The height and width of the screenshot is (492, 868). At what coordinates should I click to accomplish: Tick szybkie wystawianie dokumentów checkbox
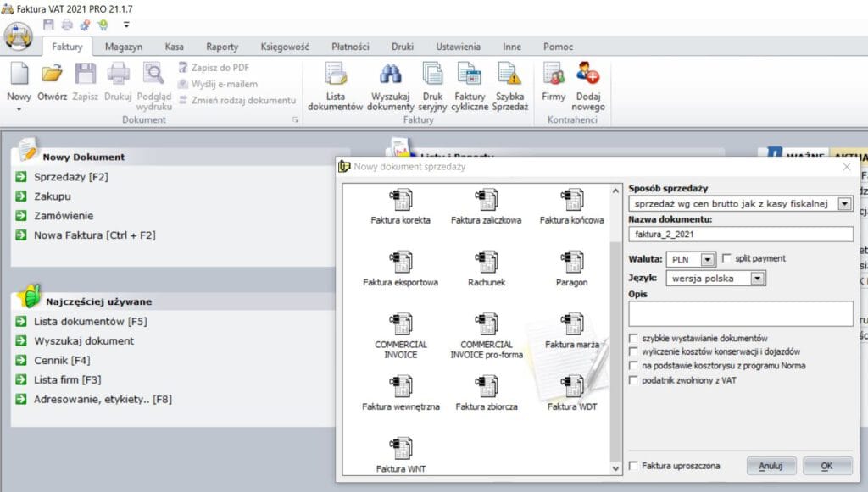(633, 338)
